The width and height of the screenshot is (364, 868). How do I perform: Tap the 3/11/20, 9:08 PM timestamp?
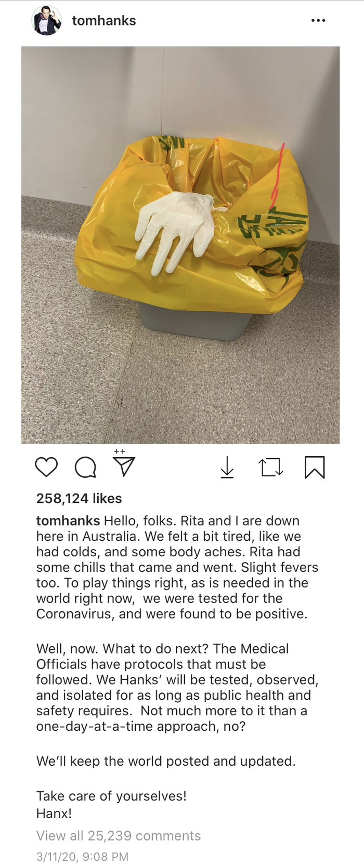[x=82, y=857]
